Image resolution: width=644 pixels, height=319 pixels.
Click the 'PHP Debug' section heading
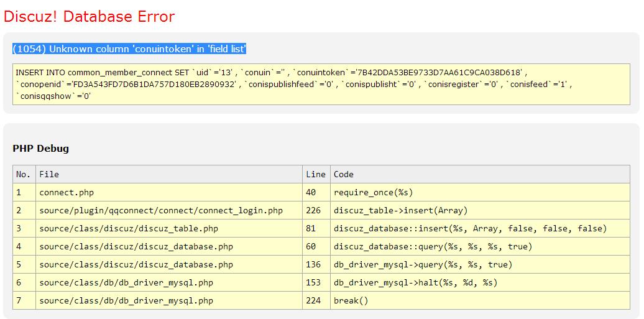(41, 149)
